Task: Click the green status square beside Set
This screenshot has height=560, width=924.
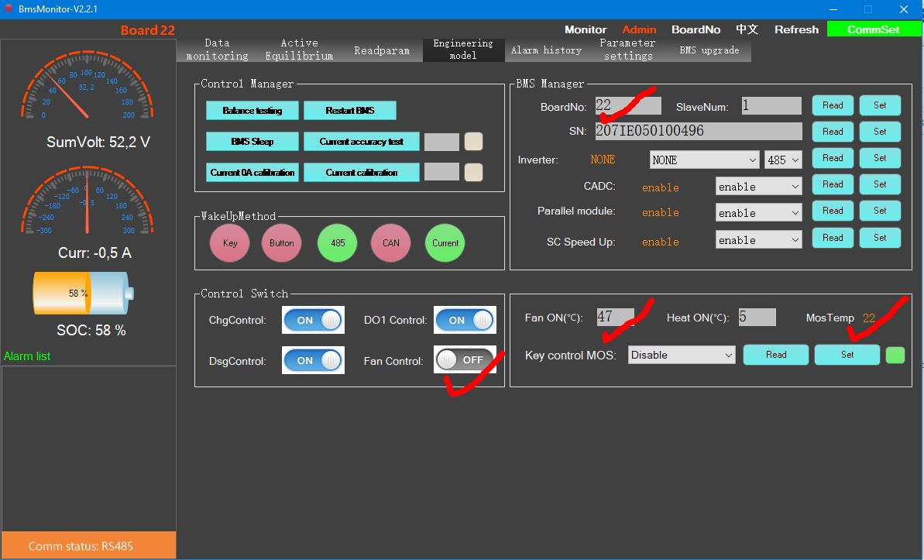Action: [895, 355]
